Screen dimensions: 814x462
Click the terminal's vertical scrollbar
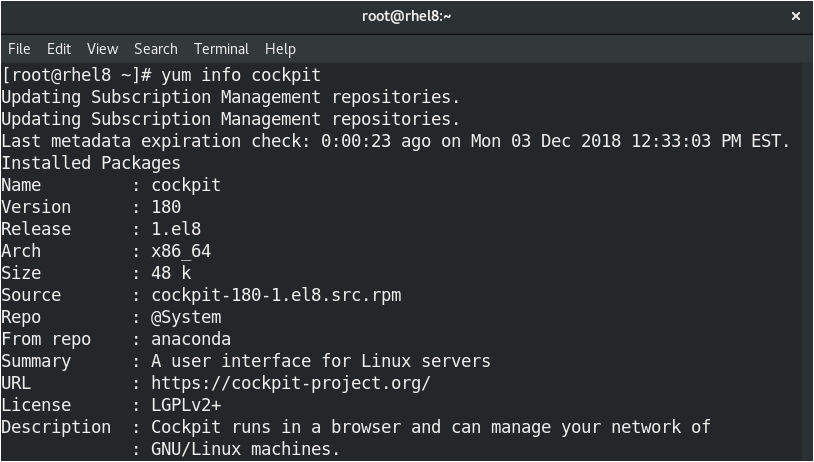pyautogui.click(x=808, y=260)
